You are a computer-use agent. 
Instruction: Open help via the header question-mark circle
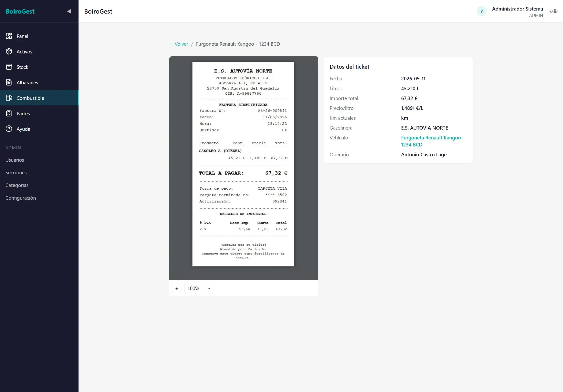point(482,11)
